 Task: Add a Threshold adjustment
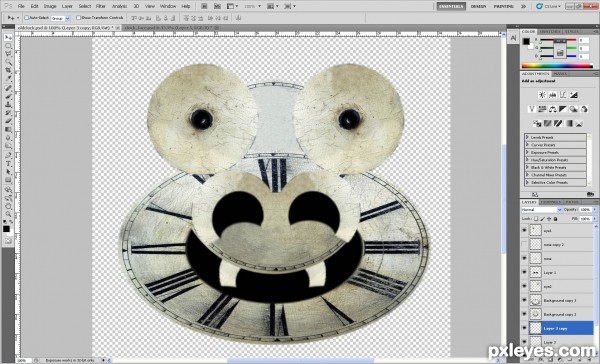click(559, 123)
